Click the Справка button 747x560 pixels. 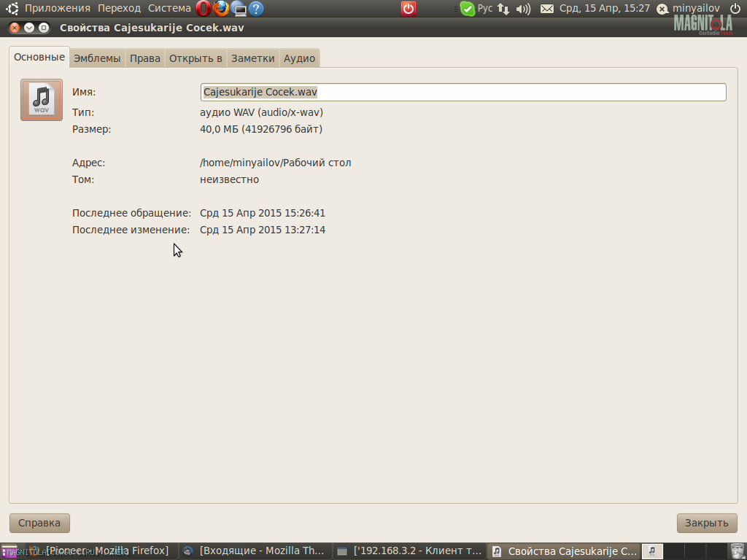39,523
